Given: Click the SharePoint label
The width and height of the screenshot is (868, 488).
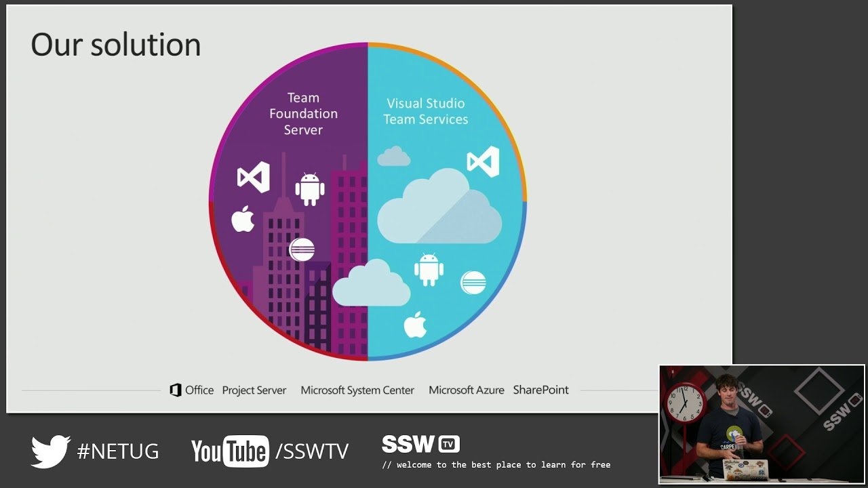Looking at the screenshot, I should click(540, 390).
